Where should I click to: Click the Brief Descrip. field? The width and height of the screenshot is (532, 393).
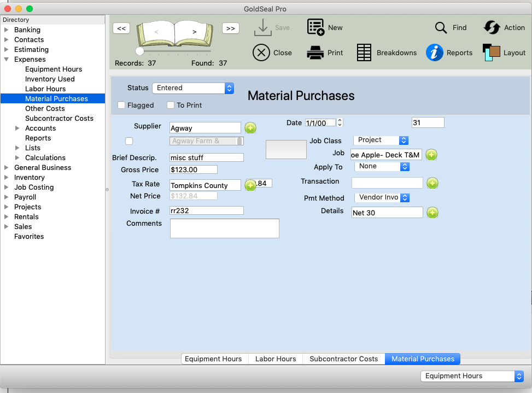207,157
